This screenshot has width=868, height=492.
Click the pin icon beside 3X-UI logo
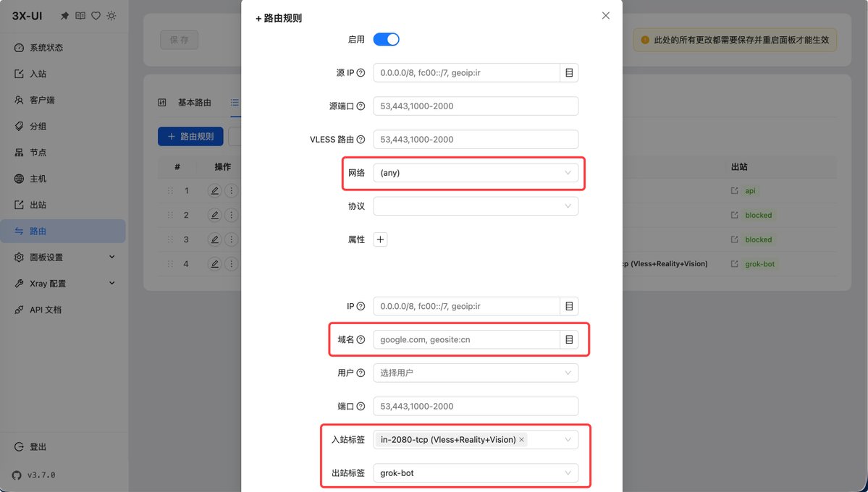click(64, 16)
